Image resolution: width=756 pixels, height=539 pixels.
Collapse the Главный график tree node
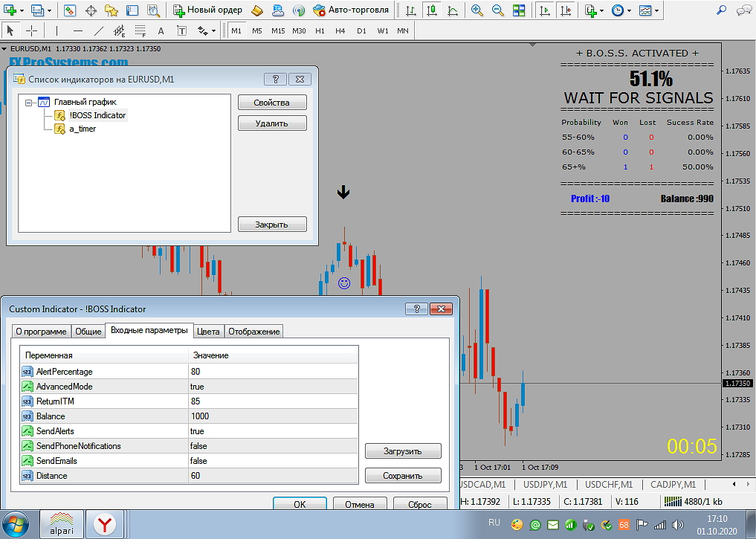[x=28, y=102]
